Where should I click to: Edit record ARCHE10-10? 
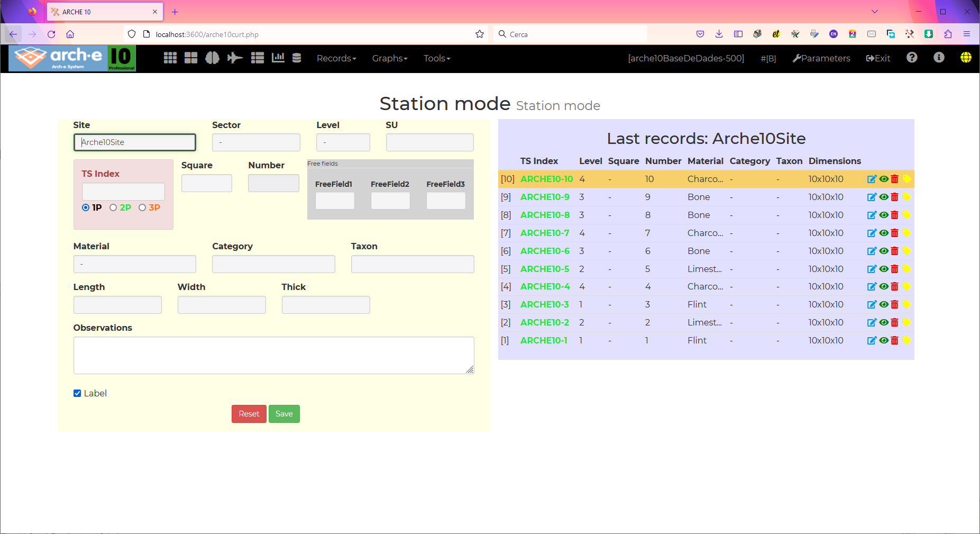tap(872, 179)
